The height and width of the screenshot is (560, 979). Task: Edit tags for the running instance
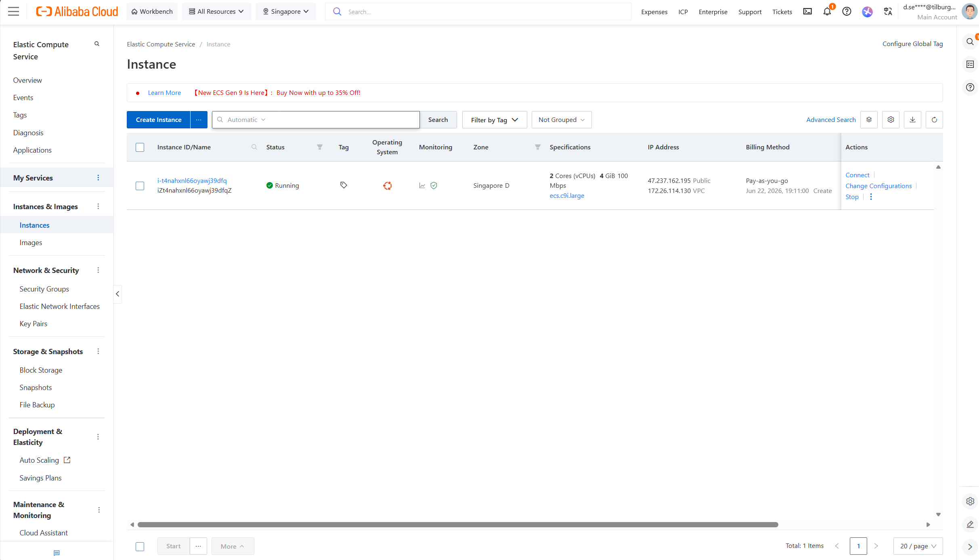(344, 185)
